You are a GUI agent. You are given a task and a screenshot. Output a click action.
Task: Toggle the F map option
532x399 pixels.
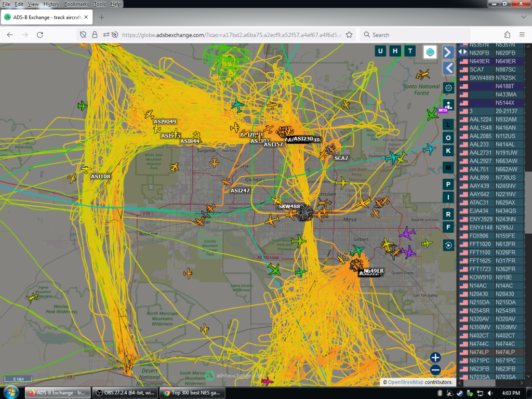(x=448, y=227)
